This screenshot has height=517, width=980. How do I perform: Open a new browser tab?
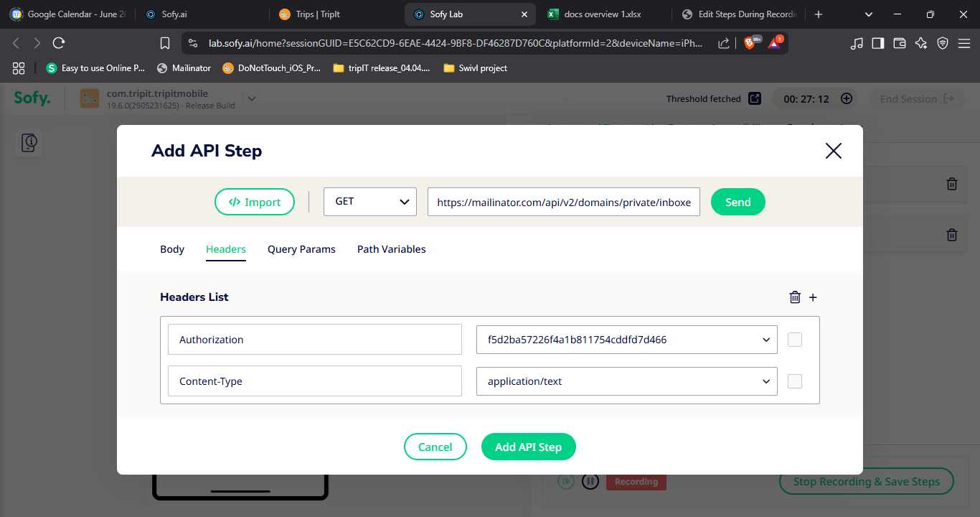point(819,14)
